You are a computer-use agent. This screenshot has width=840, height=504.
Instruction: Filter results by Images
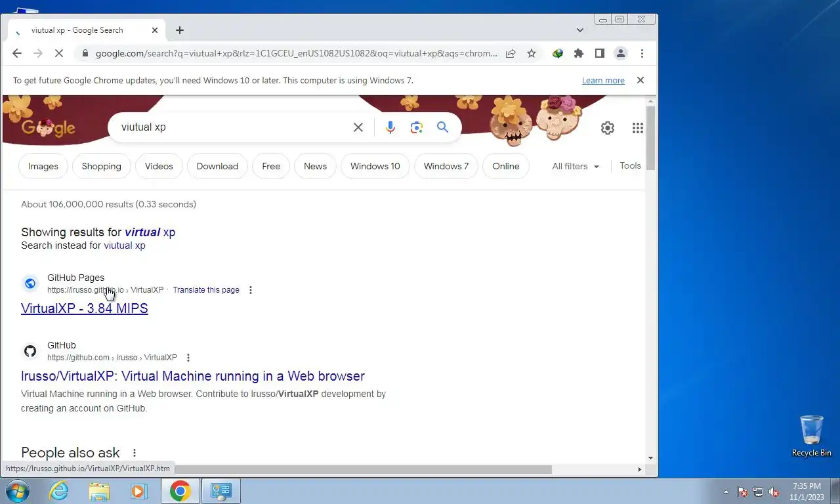click(43, 166)
